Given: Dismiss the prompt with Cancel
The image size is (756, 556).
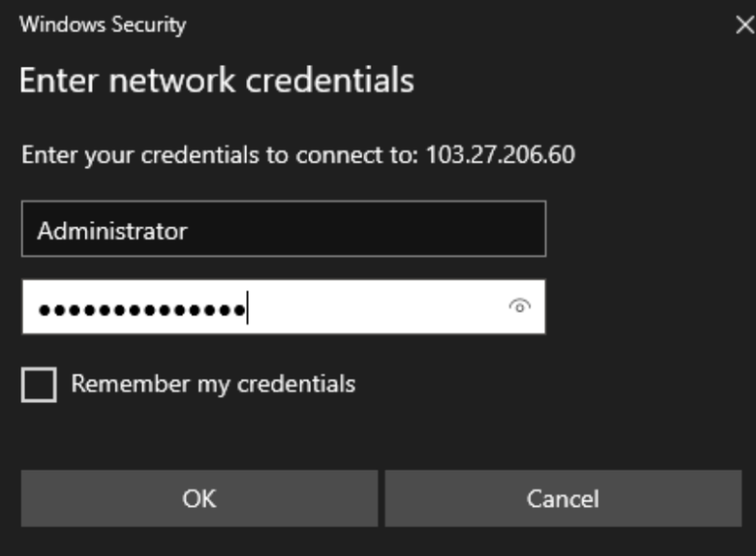Looking at the screenshot, I should [x=563, y=498].
